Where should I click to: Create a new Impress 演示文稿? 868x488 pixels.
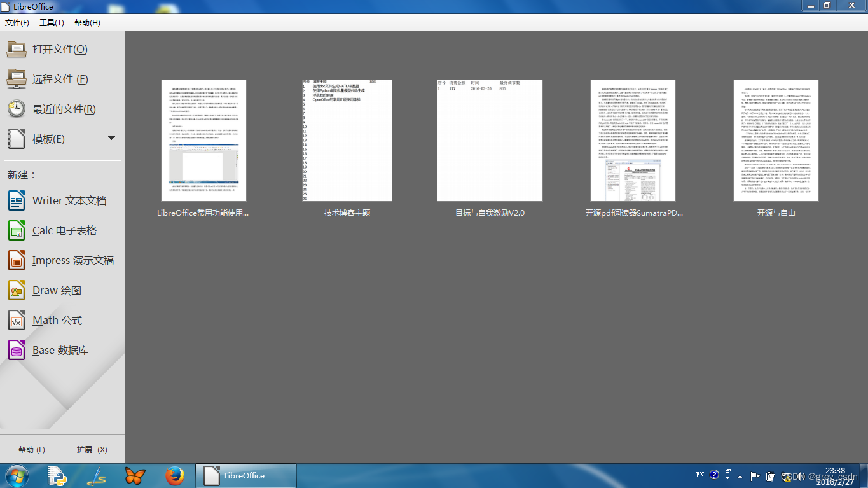click(62, 260)
